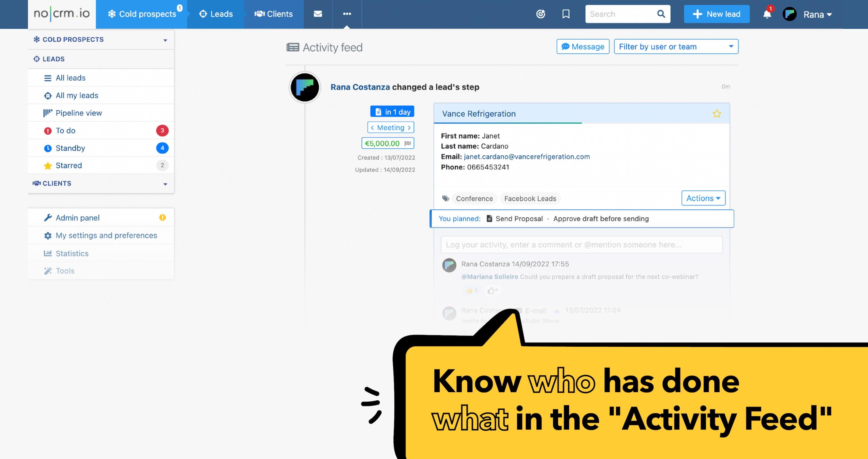Screen dimensions: 868x459
Task: Add a reaction with thumbs-up plus icon
Action: 493,290
